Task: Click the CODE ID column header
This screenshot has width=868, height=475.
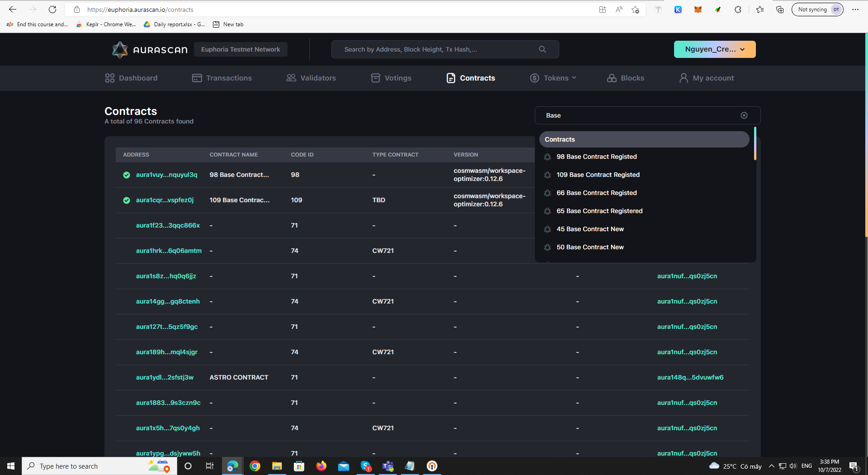Action: 302,155
